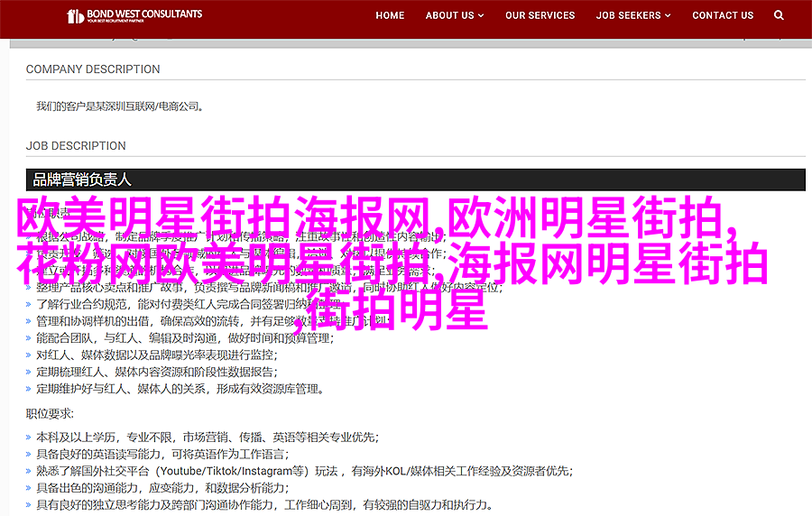Expand the ABOUT US dropdown chevron
Image resolution: width=812 pixels, height=516 pixels.
481,16
